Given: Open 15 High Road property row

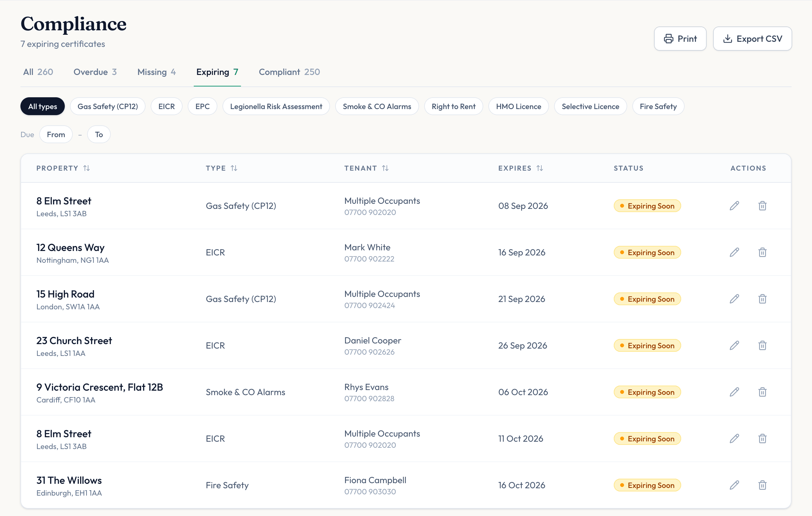Looking at the screenshot, I should point(406,299).
